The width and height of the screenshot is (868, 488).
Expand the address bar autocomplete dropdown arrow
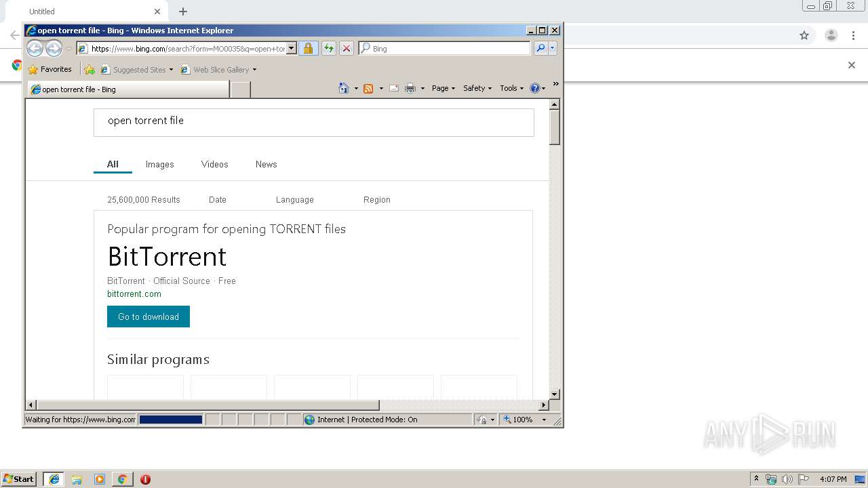pyautogui.click(x=292, y=48)
